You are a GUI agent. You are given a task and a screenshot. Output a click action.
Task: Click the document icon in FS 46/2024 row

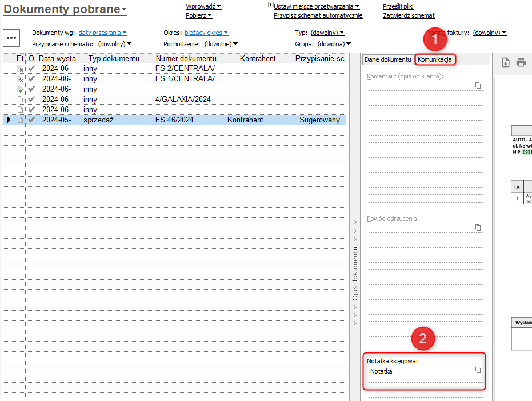tap(21, 120)
